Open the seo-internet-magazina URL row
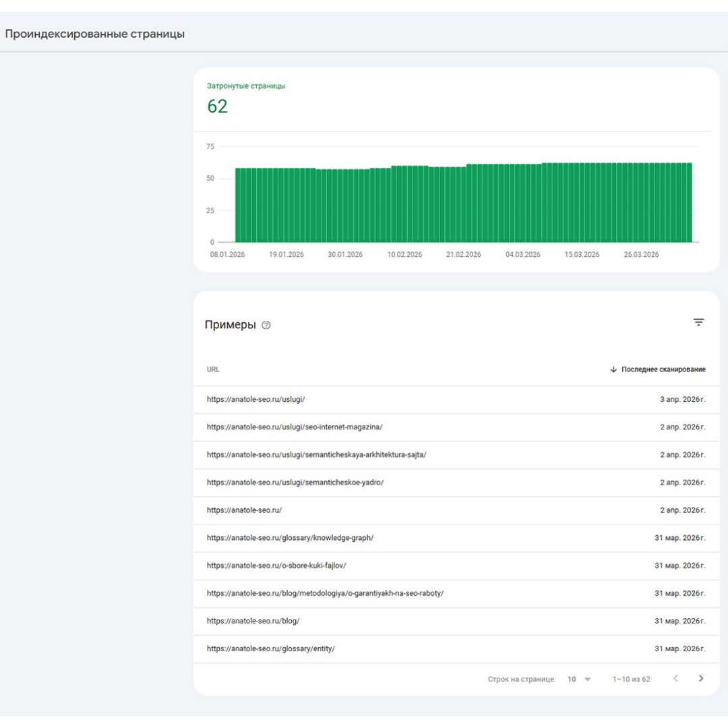Screen dimensions: 728x728 coord(295,427)
